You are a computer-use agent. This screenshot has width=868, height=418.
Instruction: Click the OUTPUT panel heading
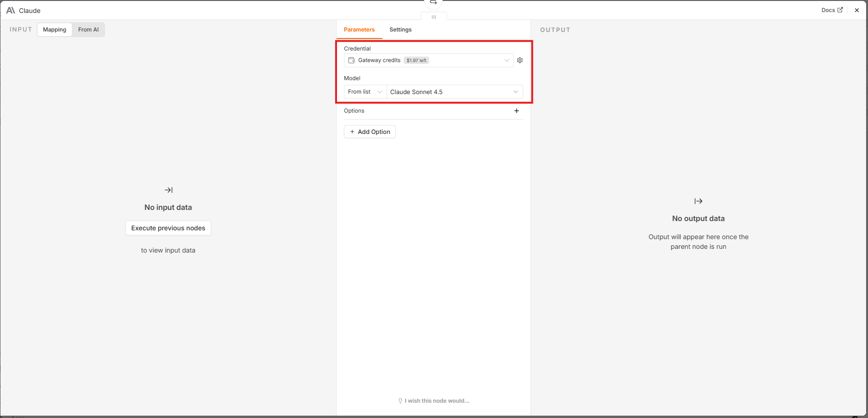point(556,30)
